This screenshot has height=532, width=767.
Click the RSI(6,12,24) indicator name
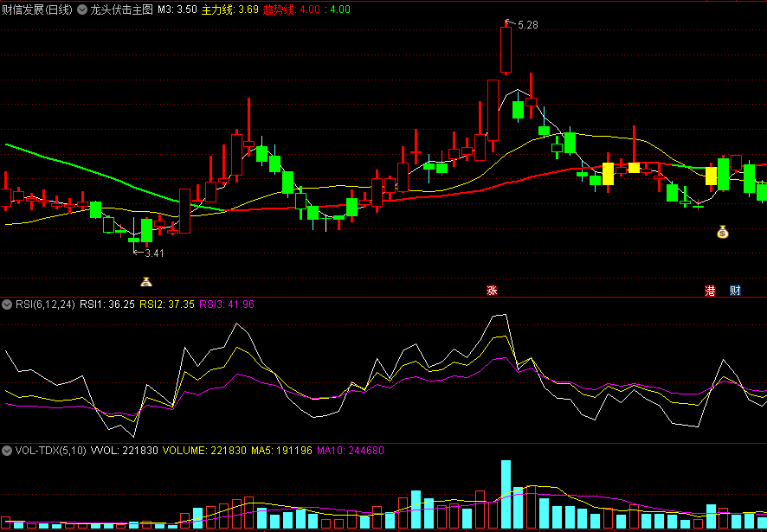(x=45, y=304)
